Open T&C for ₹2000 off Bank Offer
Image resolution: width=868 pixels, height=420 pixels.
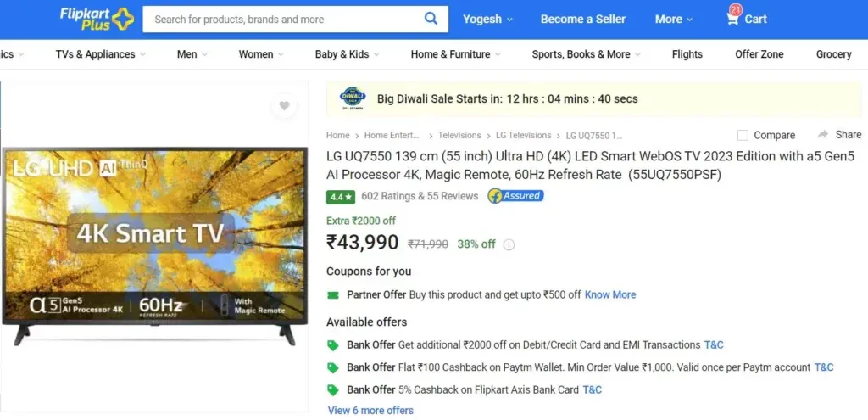[x=714, y=345]
